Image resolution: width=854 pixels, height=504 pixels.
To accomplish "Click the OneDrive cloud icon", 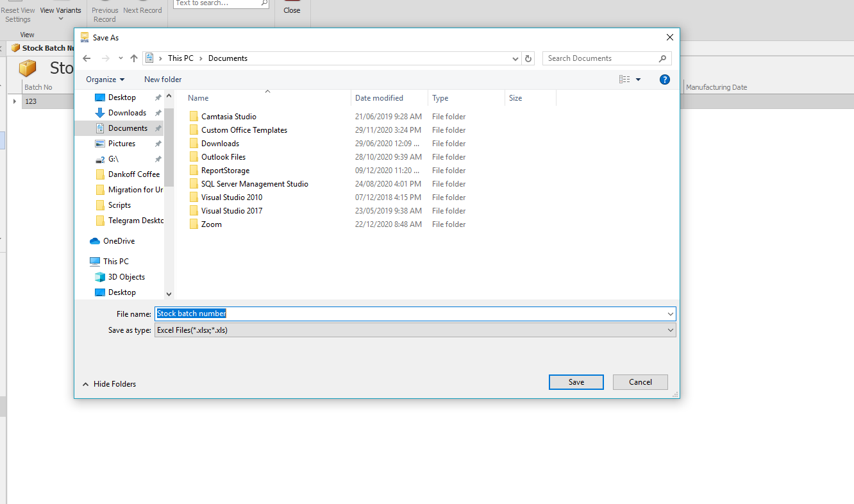I will (95, 241).
